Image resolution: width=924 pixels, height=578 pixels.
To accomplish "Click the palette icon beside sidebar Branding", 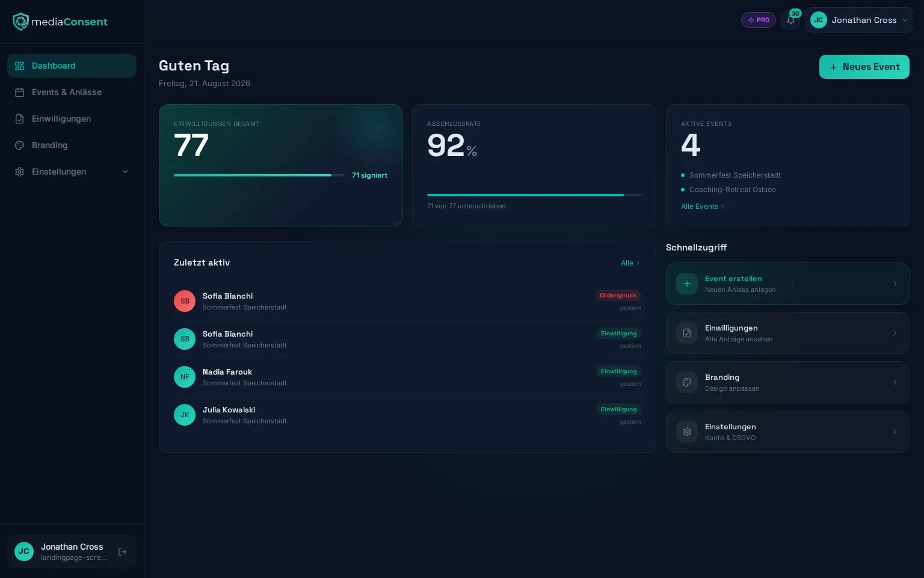I will tap(19, 145).
